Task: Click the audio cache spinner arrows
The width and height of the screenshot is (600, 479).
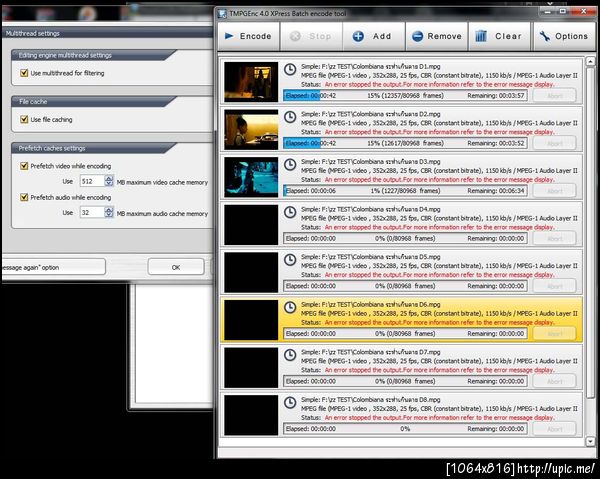Action: 109,212
